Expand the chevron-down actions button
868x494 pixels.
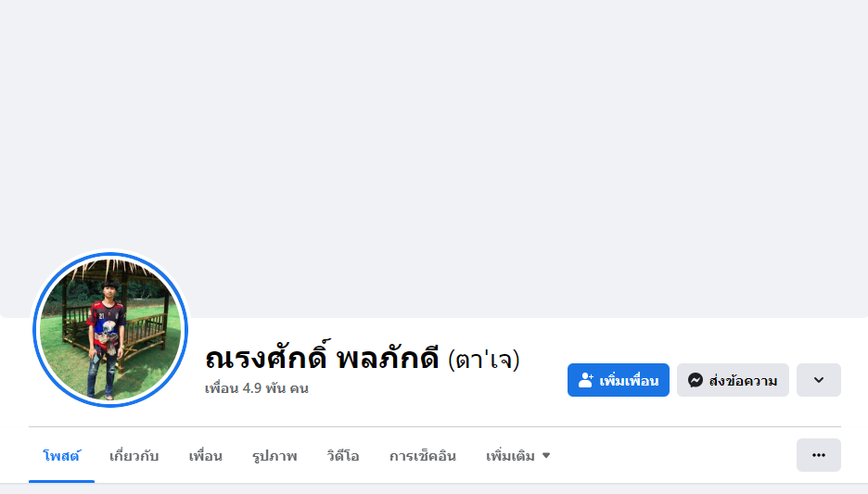[818, 380]
